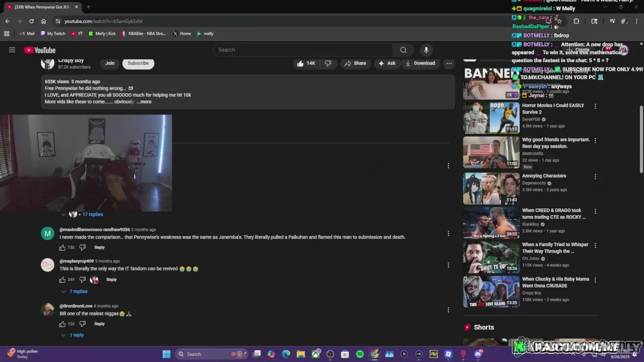Open options menu for maplesyrup409 comment

click(x=448, y=265)
